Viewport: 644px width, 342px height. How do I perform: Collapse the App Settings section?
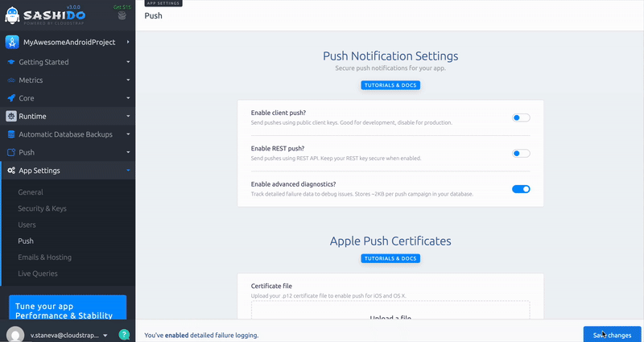pyautogui.click(x=68, y=171)
